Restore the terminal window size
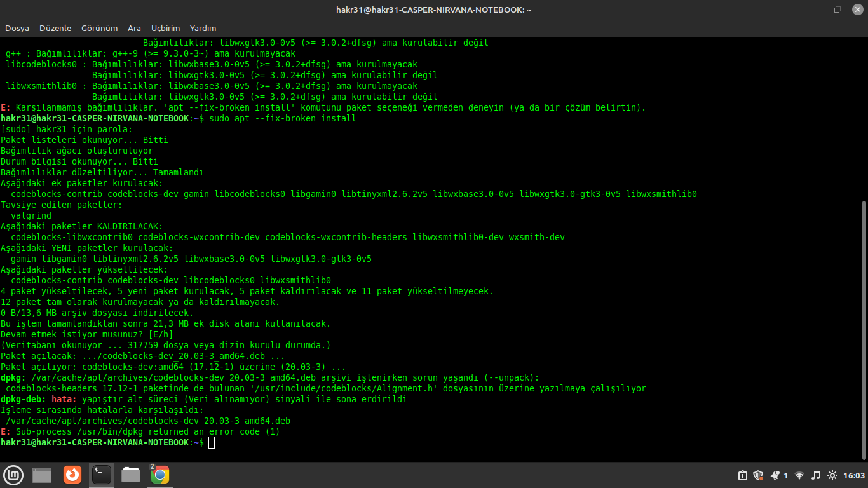The height and width of the screenshot is (488, 868). tap(837, 10)
